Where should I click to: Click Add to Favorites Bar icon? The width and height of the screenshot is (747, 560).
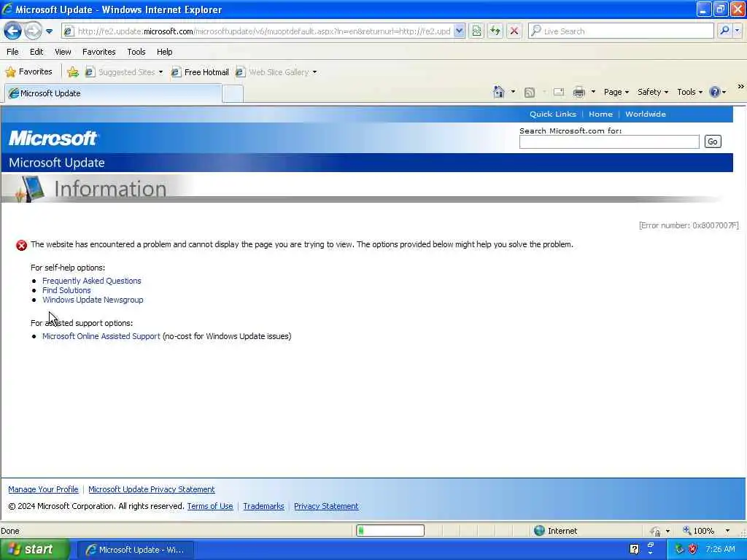coord(73,72)
